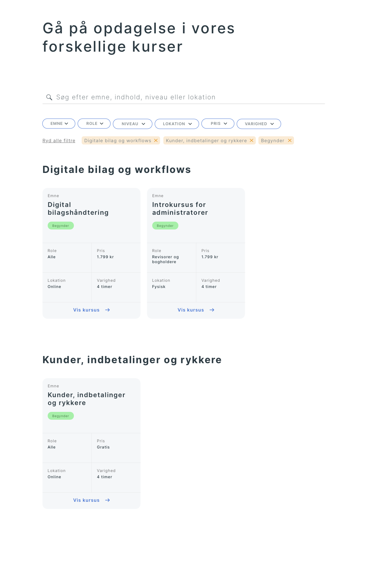Viewport: 392px width, 575px height.
Task: Click the Ryd alle filtre link
Action: point(59,141)
